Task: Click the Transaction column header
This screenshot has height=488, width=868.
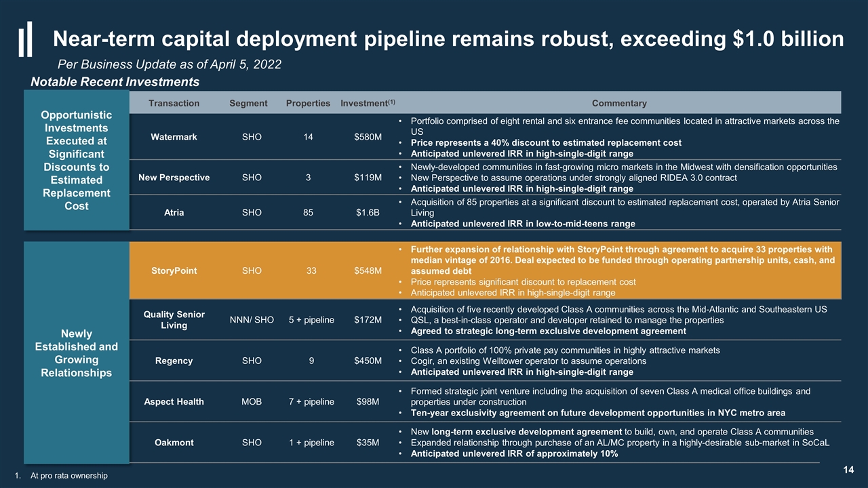Action: point(174,103)
